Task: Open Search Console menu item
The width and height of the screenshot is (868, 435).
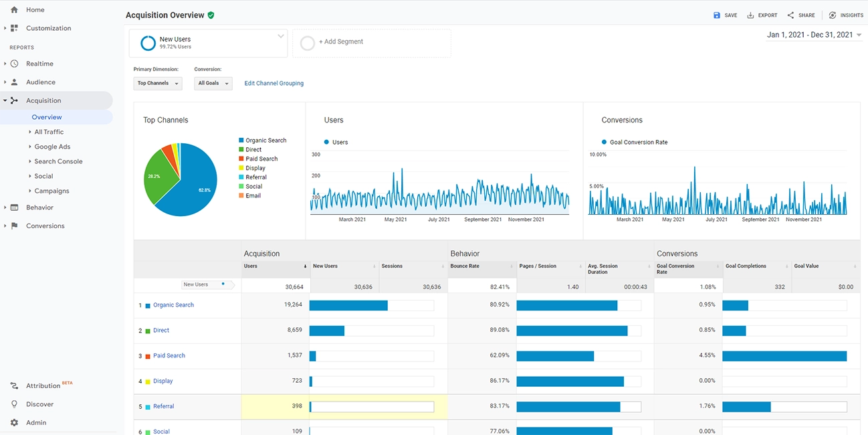Action: pos(58,161)
